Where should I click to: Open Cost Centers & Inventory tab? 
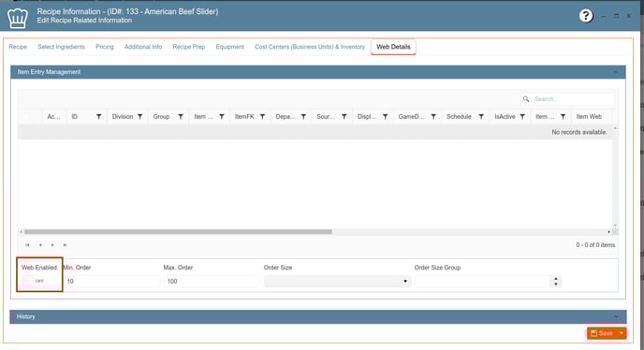(310, 47)
